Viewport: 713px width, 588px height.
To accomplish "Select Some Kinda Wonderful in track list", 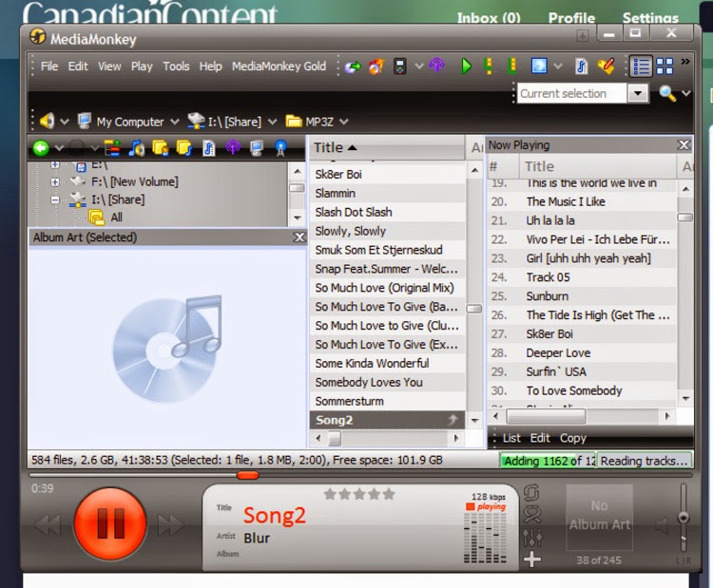I will (388, 364).
